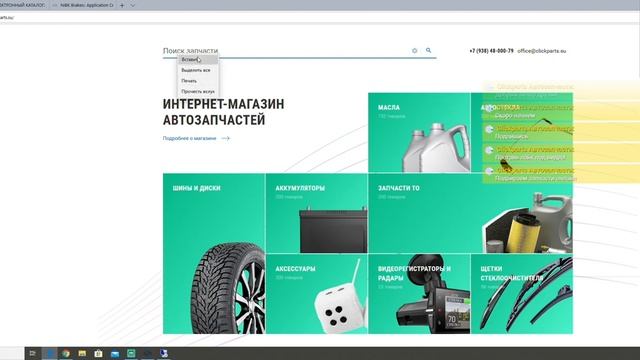This screenshot has height=360, width=640.
Task: Open Chrome from the taskbar
Action: point(66,353)
